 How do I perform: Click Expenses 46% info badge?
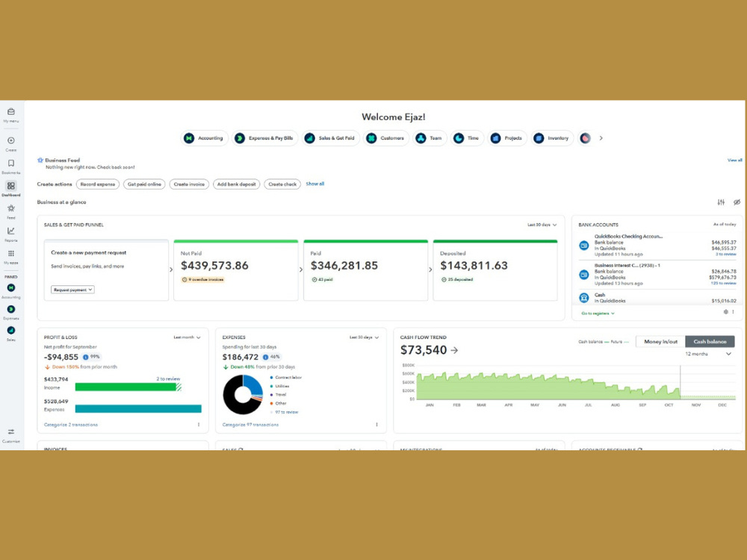click(272, 357)
